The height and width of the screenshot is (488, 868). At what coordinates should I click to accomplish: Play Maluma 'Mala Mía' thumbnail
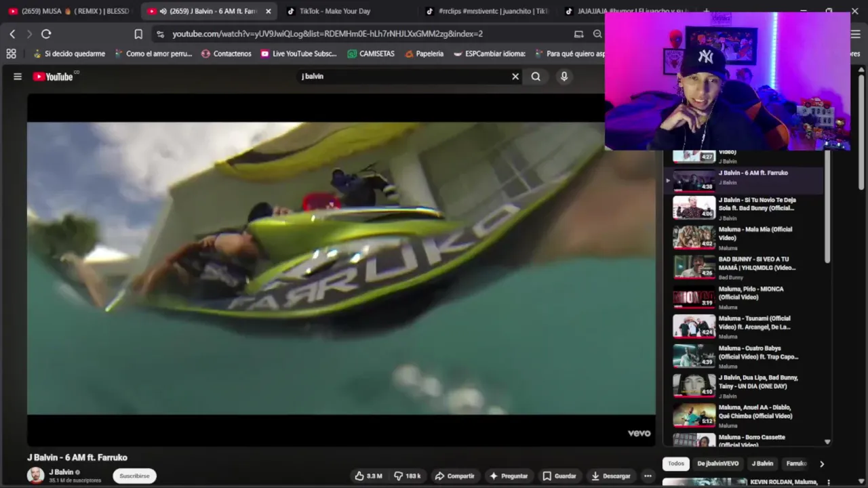[x=694, y=237]
